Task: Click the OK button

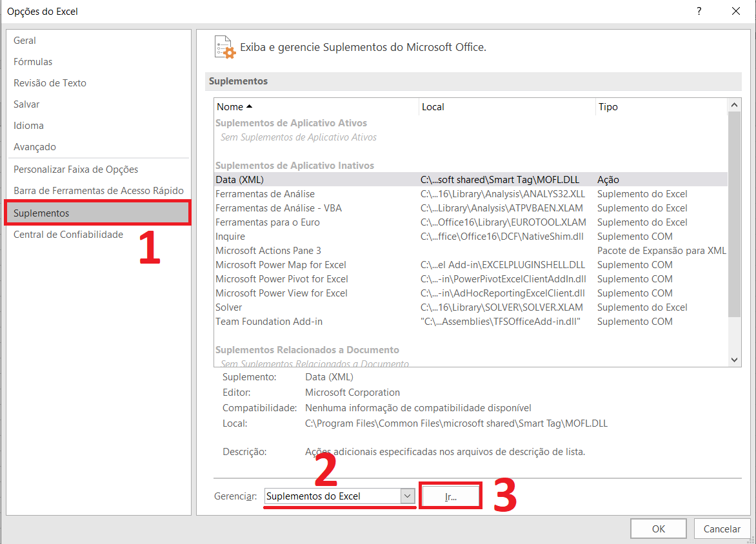Action: pyautogui.click(x=658, y=529)
